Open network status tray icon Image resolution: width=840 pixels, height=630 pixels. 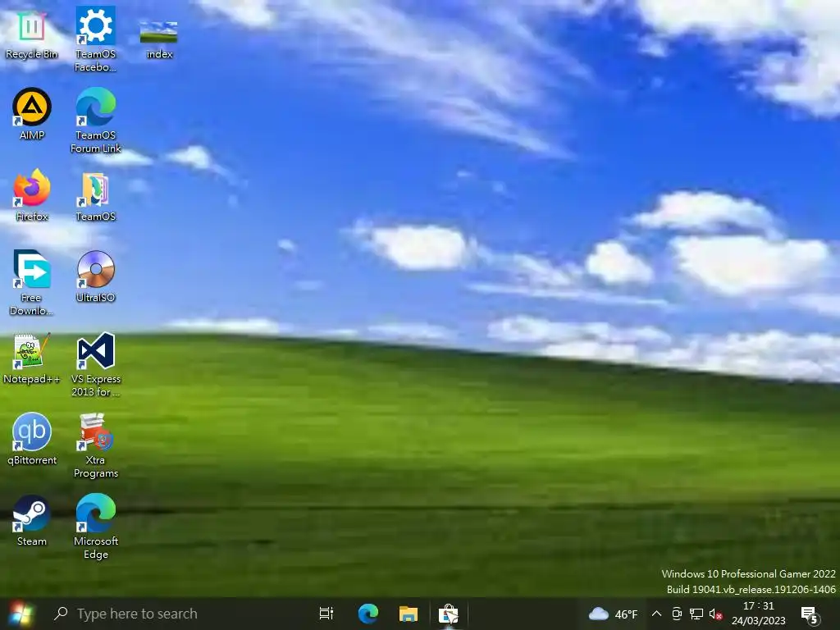(x=696, y=614)
